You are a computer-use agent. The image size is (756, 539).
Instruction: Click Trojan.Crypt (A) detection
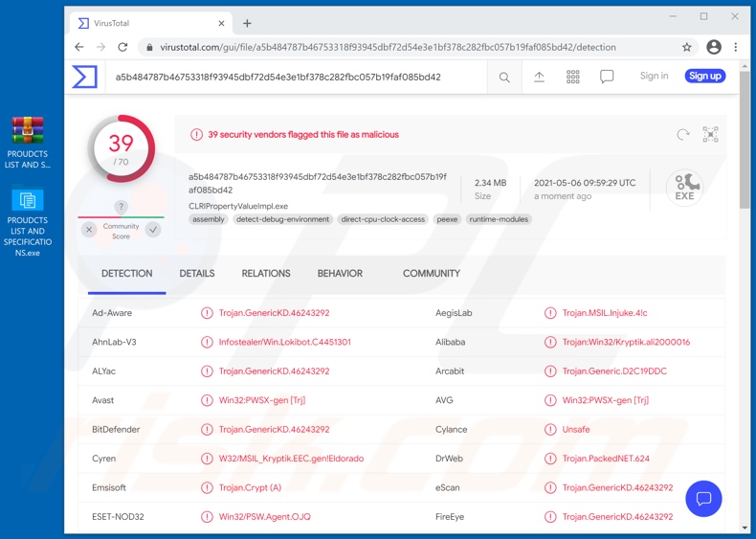coord(250,487)
